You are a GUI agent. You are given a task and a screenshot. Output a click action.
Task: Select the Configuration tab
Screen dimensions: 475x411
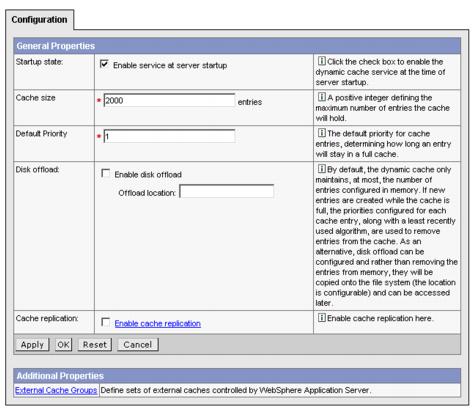pyautogui.click(x=39, y=20)
